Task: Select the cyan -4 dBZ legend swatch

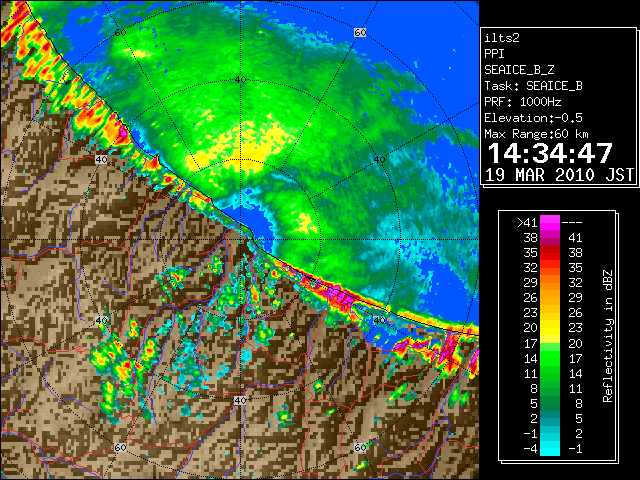Action: 550,449
